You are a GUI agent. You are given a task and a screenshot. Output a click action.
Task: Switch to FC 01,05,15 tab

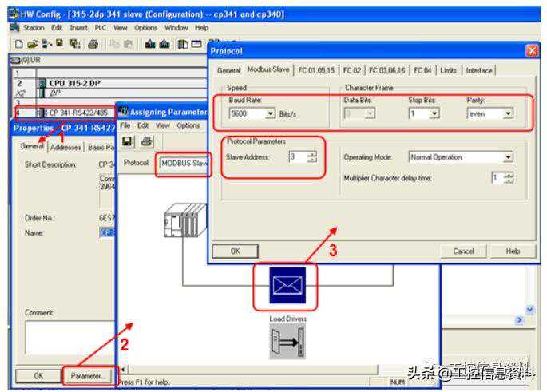[x=317, y=70]
